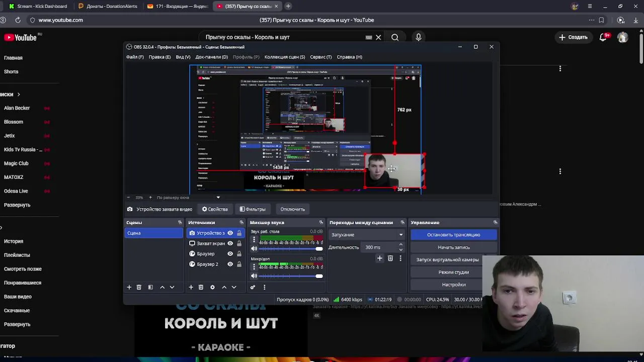Open Справка menu in OBS
The width and height of the screenshot is (644, 362).
[350, 57]
